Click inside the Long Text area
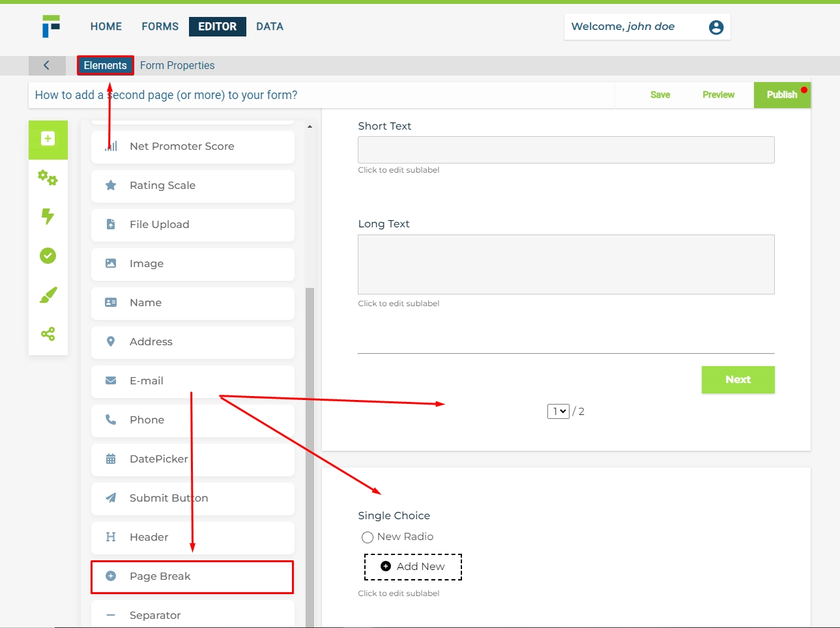The height and width of the screenshot is (628, 840). (x=566, y=264)
